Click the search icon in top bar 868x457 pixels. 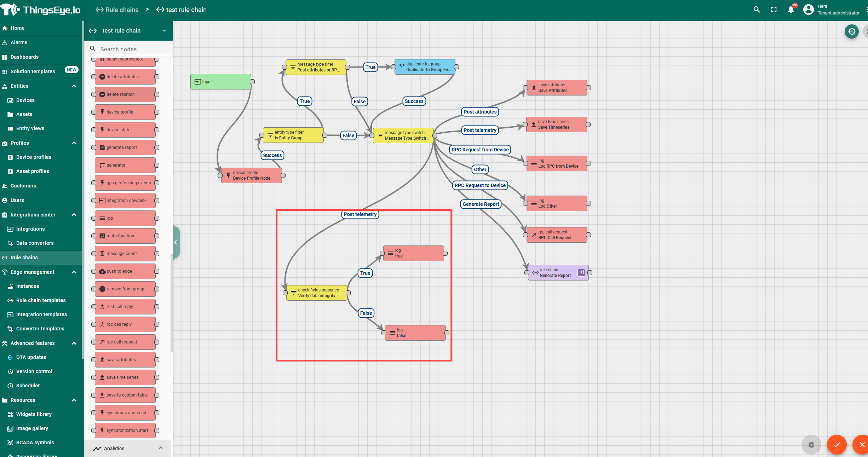(x=757, y=10)
